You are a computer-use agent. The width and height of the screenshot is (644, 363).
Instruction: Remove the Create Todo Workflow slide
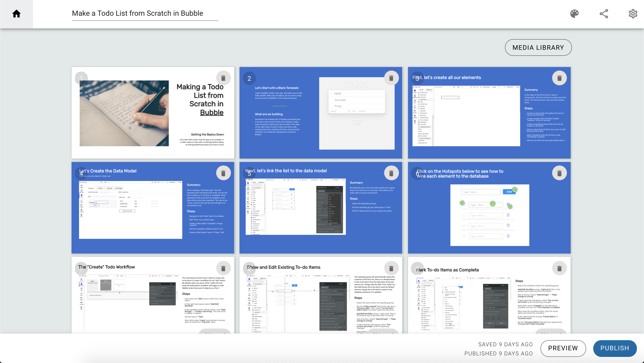[223, 268]
